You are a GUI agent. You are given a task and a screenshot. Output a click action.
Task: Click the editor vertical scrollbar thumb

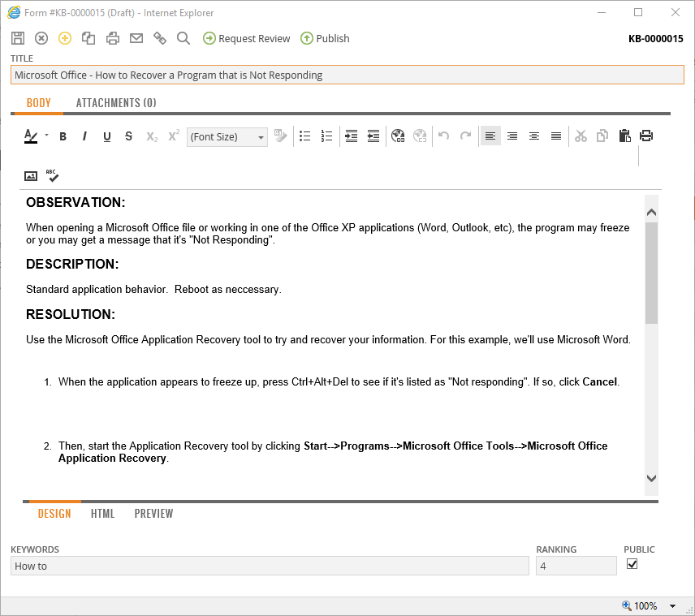651,273
